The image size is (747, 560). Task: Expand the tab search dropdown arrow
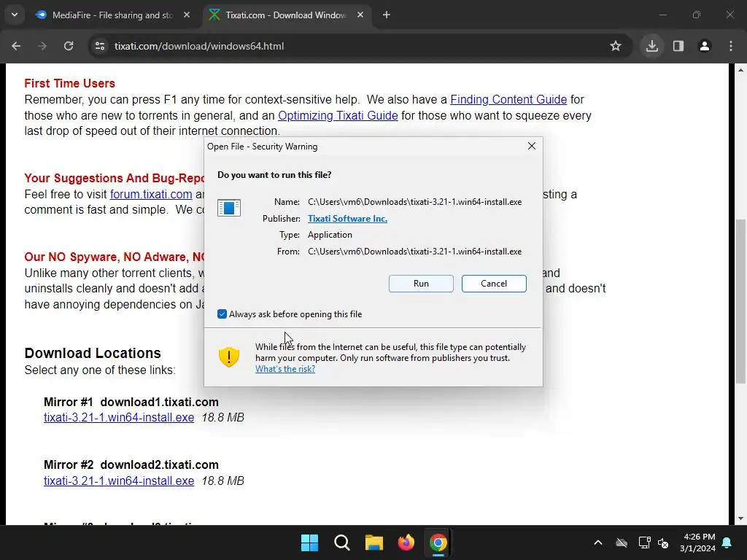(15, 15)
